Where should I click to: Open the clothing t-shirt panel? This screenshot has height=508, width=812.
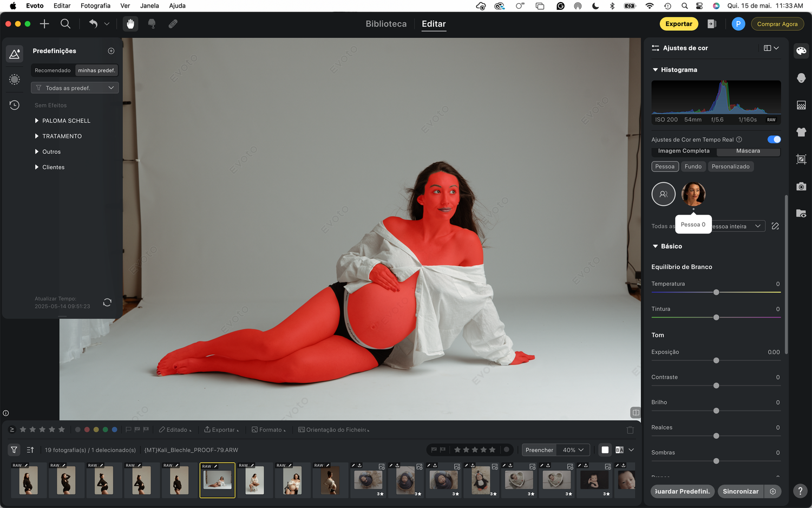801,132
